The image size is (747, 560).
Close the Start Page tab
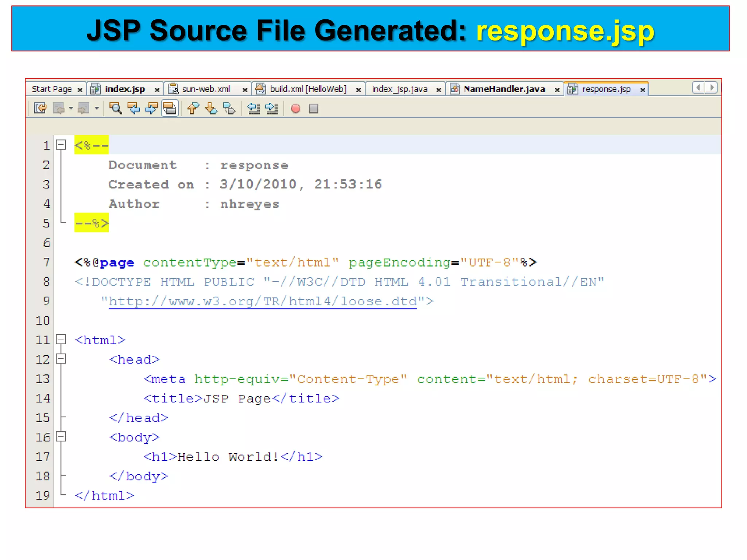pos(80,90)
